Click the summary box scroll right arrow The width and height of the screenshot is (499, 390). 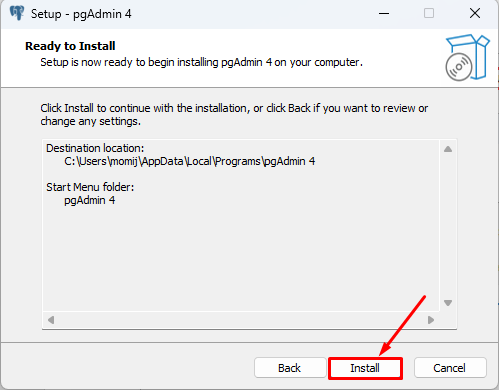[x=431, y=320]
